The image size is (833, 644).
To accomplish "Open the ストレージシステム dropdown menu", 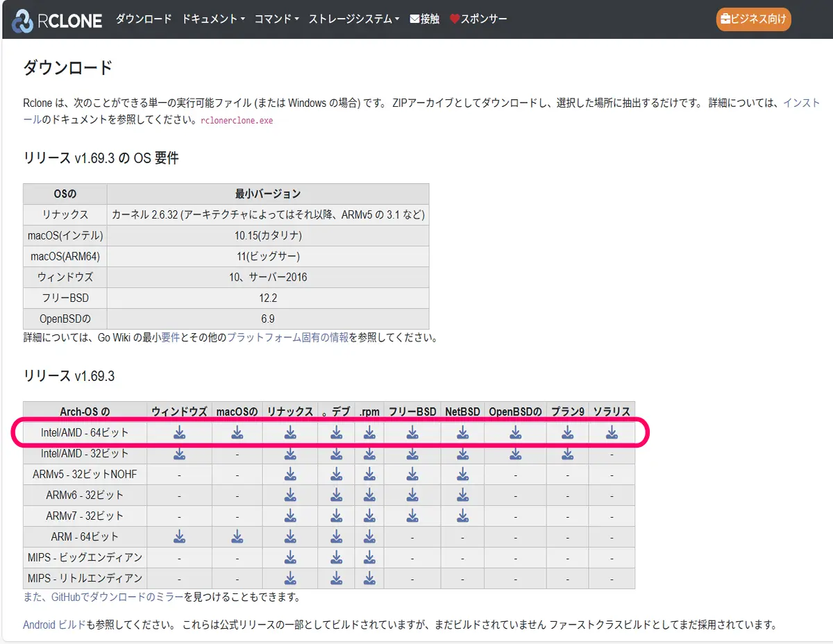I will pyautogui.click(x=354, y=19).
